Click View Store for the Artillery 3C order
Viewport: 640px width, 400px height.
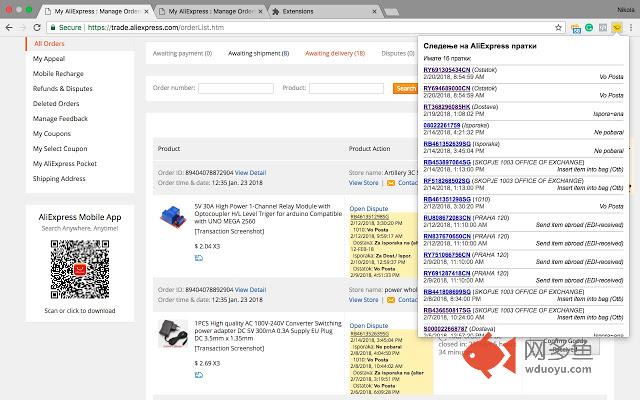point(363,183)
